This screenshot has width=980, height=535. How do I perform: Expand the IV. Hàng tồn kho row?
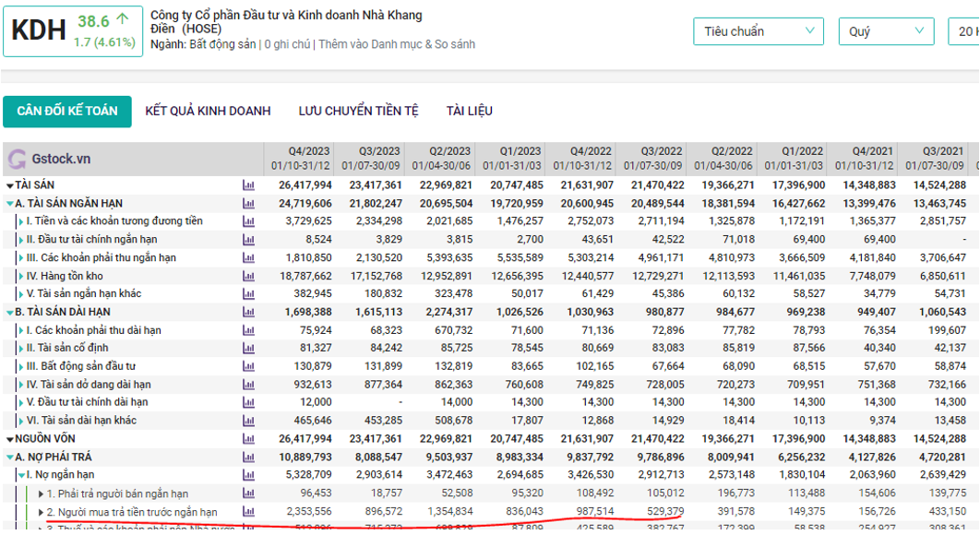tap(20, 276)
